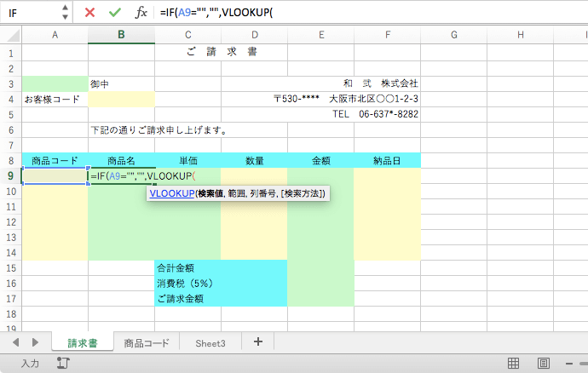The image size is (588, 373).
Task: Cancel formula entry with red X icon
Action: point(89,13)
